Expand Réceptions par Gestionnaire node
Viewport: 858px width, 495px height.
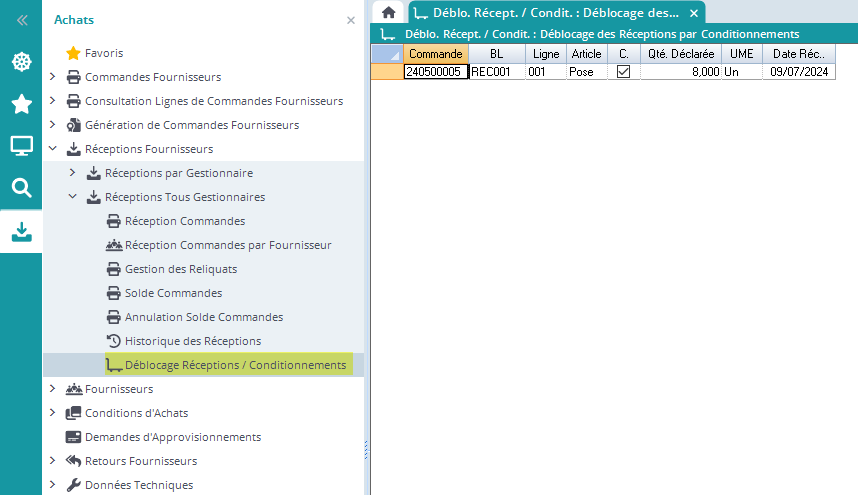[72, 173]
